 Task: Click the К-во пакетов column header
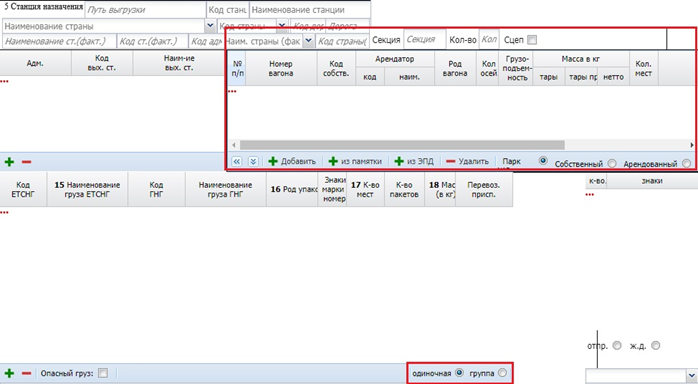404,190
